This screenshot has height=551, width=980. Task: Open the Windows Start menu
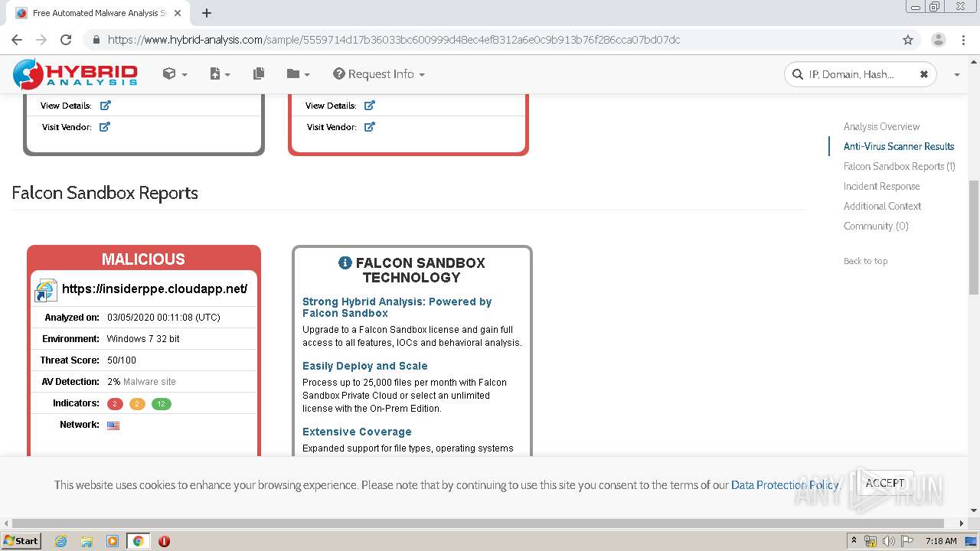[x=21, y=541]
